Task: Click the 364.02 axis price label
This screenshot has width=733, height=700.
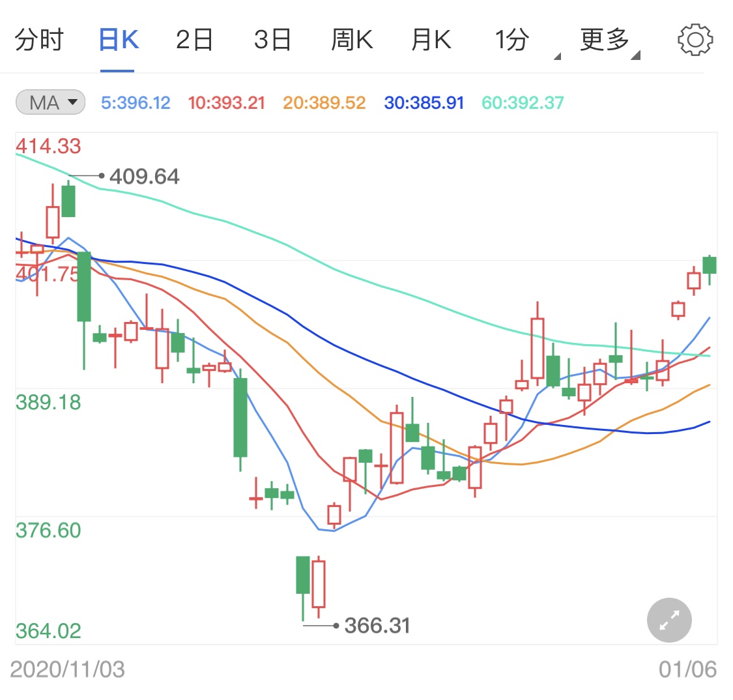Action: pyautogui.click(x=48, y=632)
